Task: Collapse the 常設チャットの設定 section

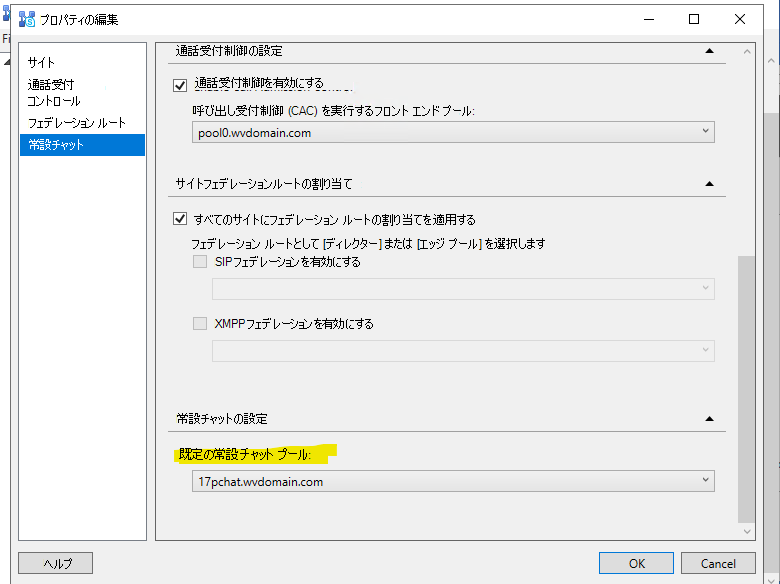Action: 710,418
